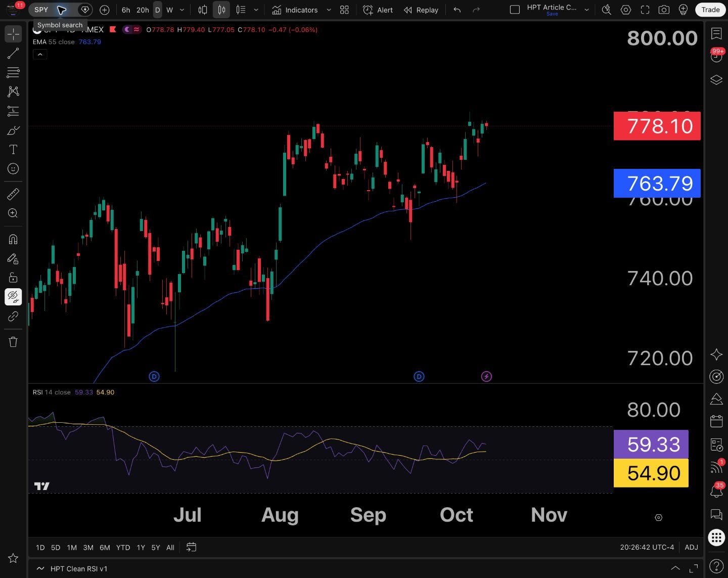Collapse the HPT Clean RSI v1 panel
Image resolution: width=728 pixels, height=578 pixels.
coord(675,568)
